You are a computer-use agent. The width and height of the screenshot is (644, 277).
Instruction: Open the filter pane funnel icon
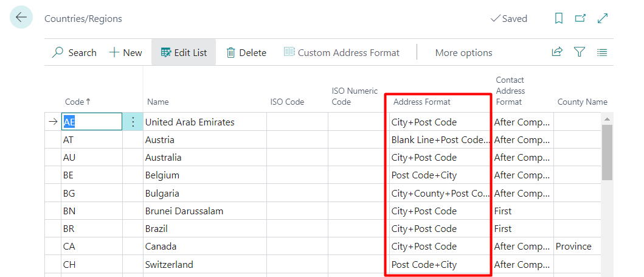pyautogui.click(x=580, y=52)
